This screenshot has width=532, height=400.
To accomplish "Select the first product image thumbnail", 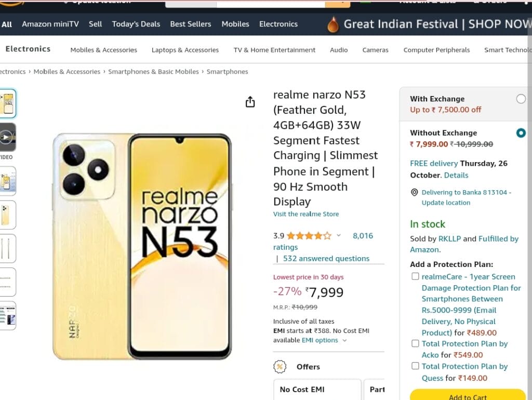I will click(x=7, y=103).
